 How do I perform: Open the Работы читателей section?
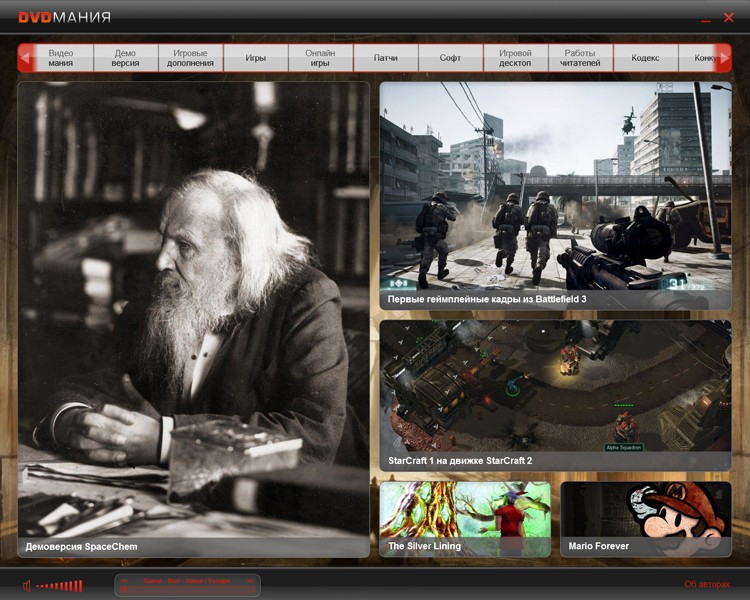click(x=581, y=58)
